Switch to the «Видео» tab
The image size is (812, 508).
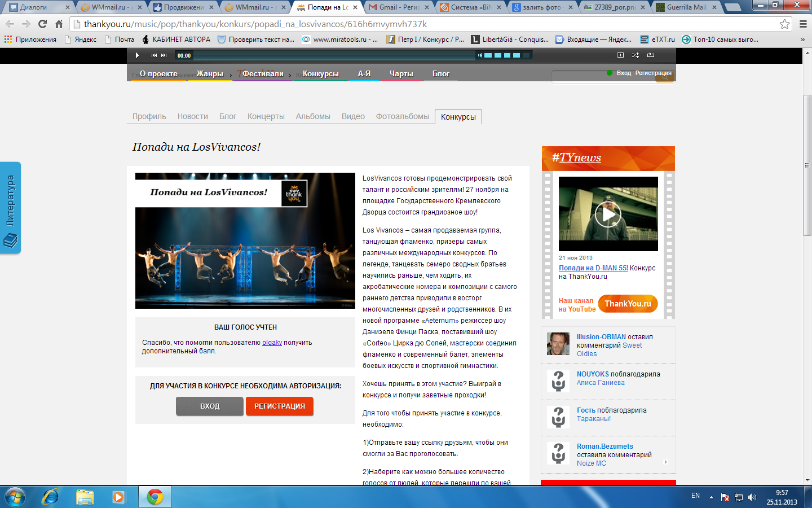pos(353,116)
